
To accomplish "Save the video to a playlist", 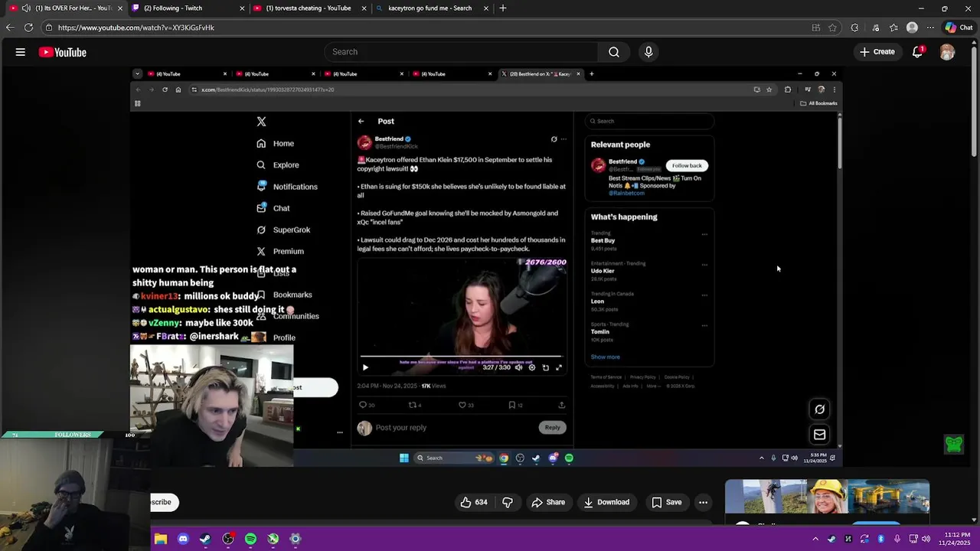I will 666,502.
